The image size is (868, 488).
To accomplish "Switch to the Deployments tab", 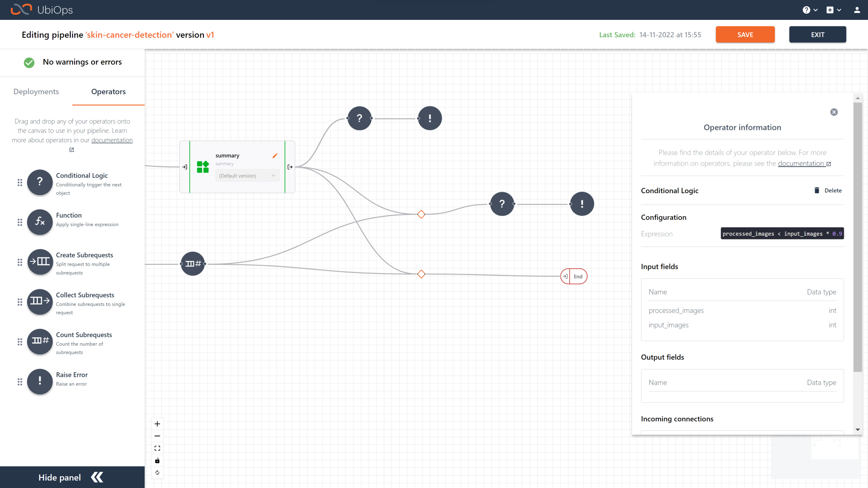I will pyautogui.click(x=36, y=92).
